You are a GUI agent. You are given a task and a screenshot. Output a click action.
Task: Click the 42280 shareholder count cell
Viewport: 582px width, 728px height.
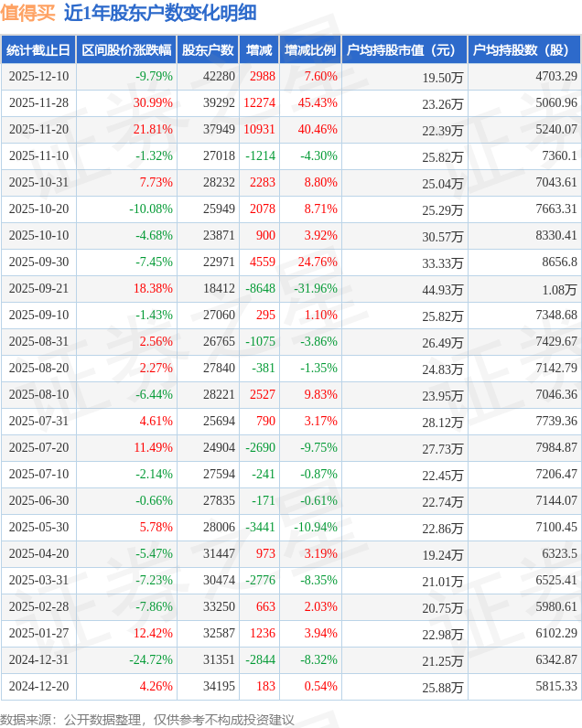click(x=218, y=77)
